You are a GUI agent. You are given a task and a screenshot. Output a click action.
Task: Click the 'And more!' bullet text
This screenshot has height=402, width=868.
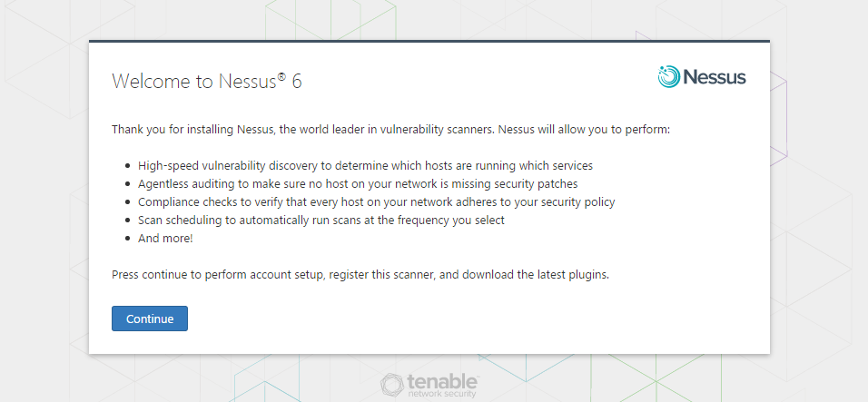click(x=165, y=239)
